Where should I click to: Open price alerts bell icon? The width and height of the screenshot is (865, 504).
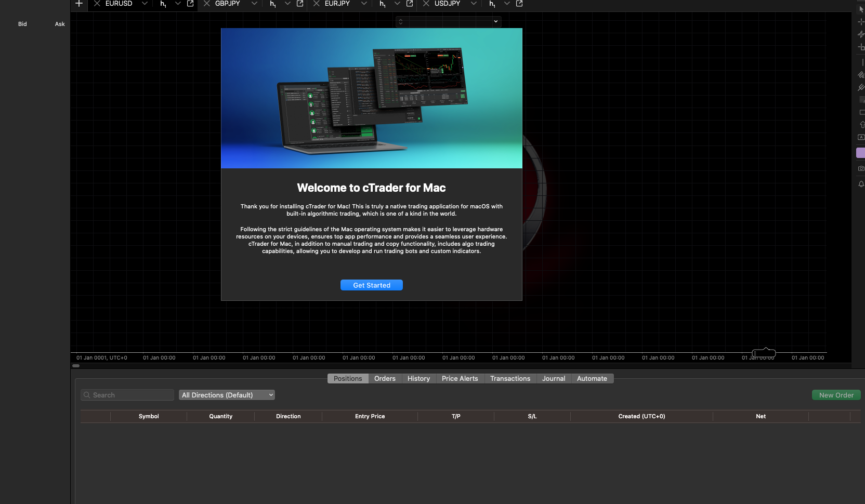(861, 184)
